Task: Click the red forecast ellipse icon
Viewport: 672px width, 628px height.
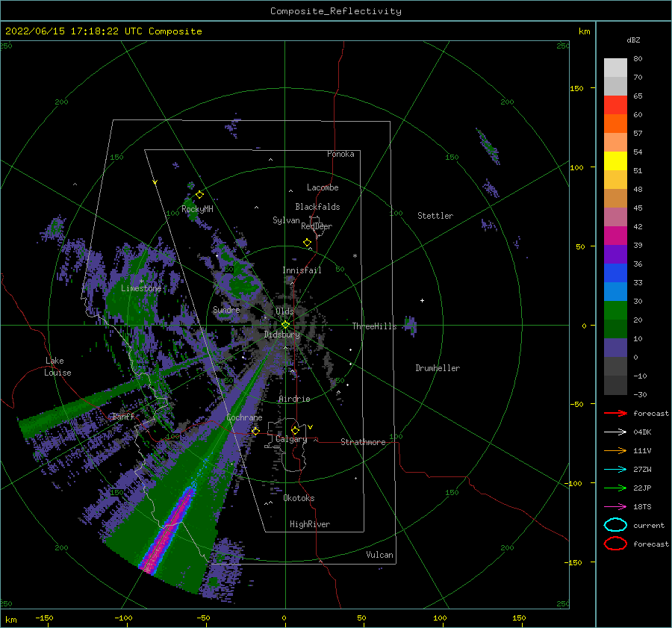Action: click(x=615, y=544)
